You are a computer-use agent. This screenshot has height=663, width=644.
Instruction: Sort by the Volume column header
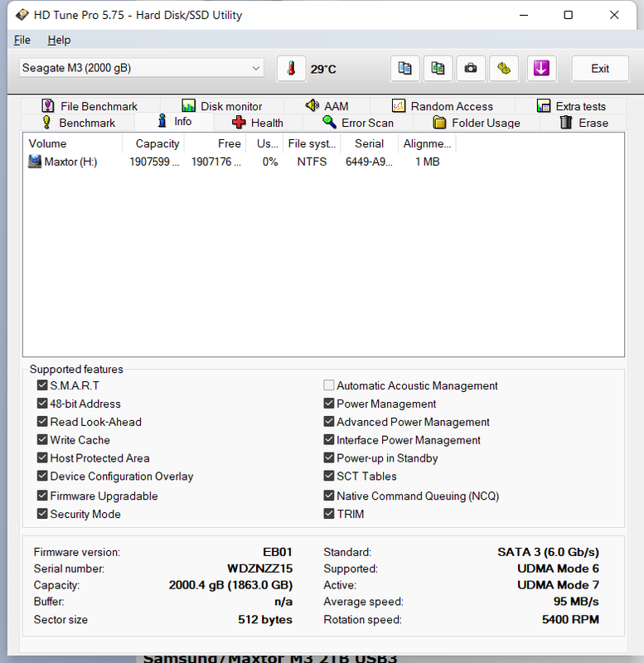[73, 143]
